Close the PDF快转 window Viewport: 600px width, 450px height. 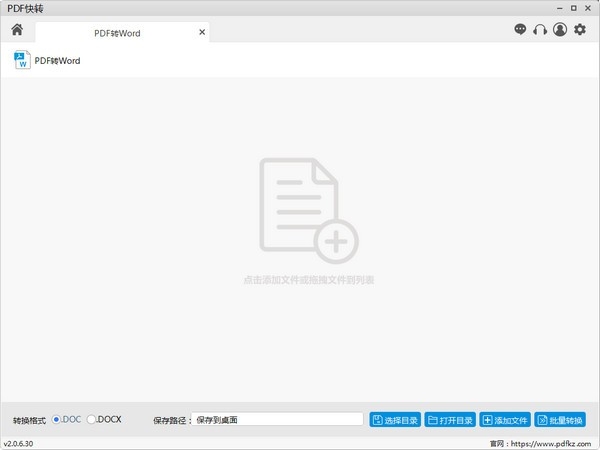pyautogui.click(x=588, y=8)
